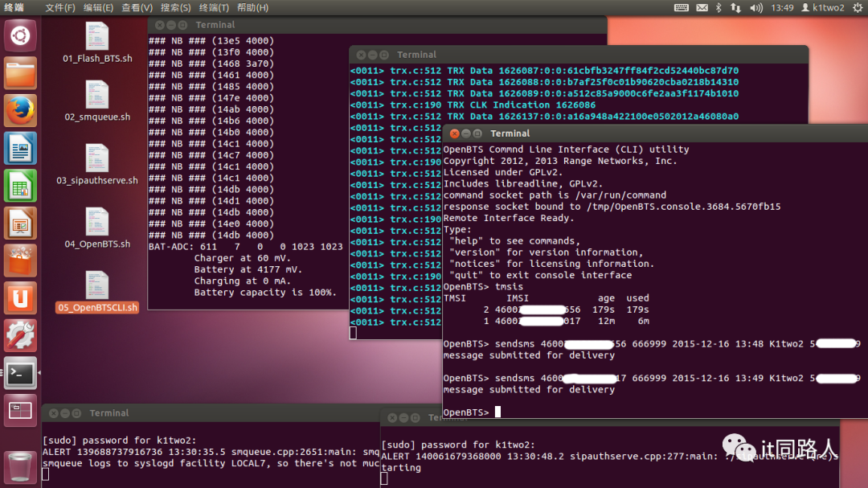Viewport: 868px width, 488px height.
Task: Select 01_Flash_BTS.sh desktop script
Action: (x=97, y=43)
